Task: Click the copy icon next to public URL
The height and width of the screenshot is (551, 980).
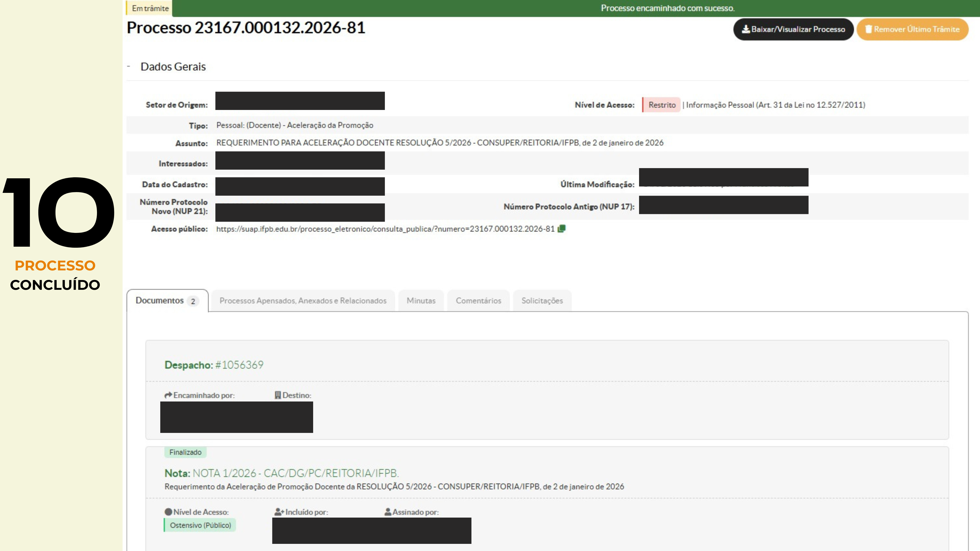Action: coord(561,229)
